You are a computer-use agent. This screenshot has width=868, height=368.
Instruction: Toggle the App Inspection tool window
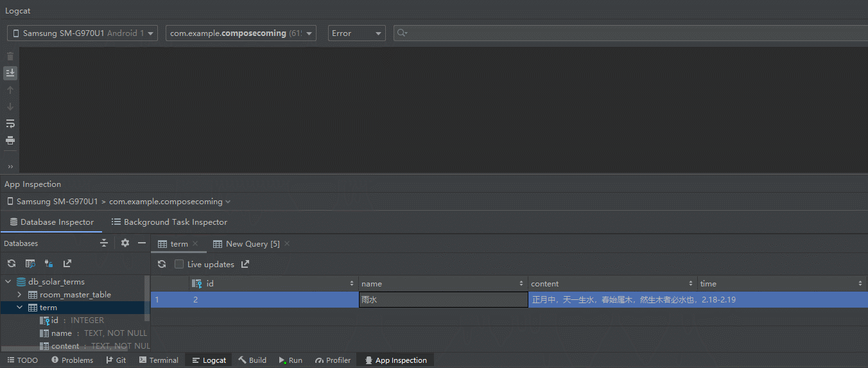[x=395, y=360]
